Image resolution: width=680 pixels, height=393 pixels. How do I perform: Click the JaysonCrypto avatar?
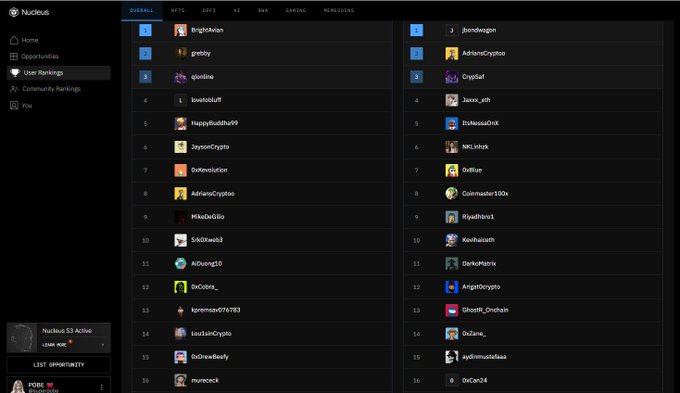point(180,147)
